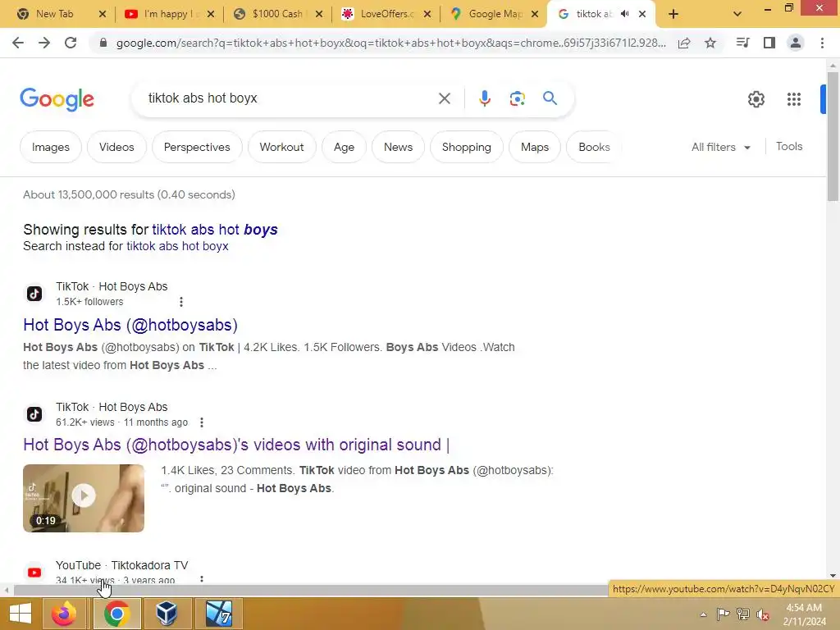This screenshot has height=630, width=840.
Task: Click the taskbar clock and date
Action: coord(804,614)
